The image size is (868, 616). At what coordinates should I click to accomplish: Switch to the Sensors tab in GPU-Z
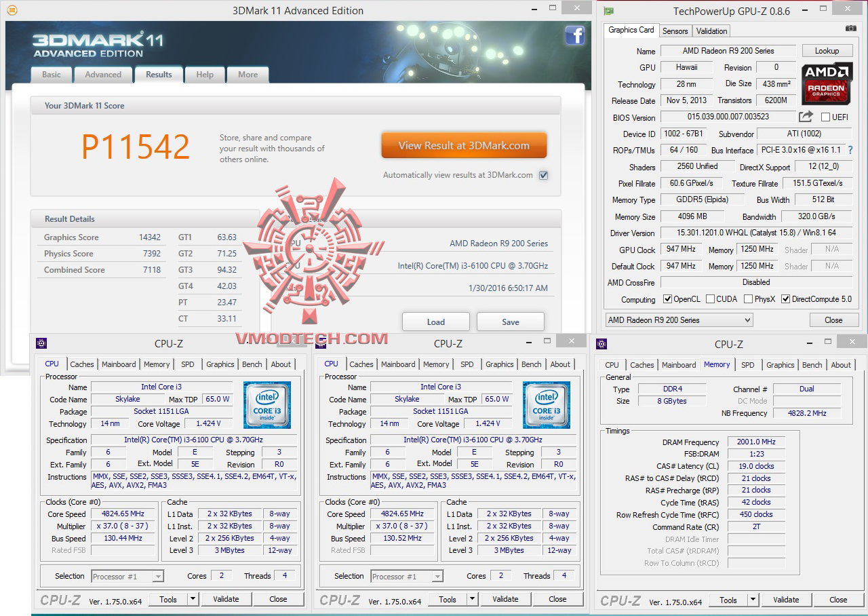(675, 31)
